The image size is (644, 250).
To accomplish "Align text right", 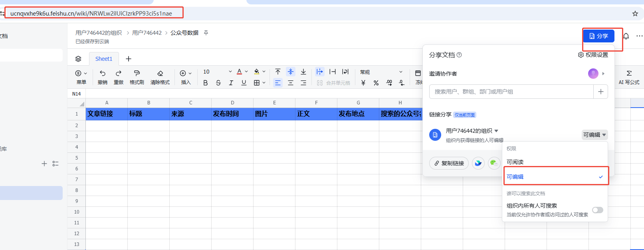I will coord(303,83).
